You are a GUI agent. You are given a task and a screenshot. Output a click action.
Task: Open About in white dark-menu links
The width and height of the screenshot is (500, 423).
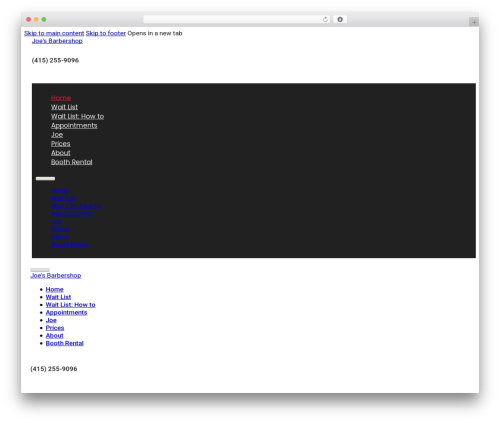click(60, 153)
